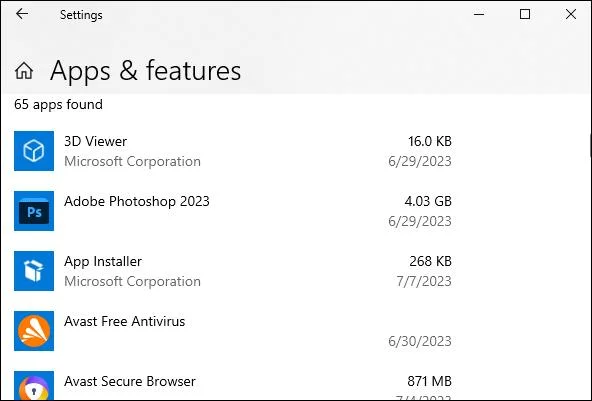The image size is (592, 401).
Task: Minimize the Settings window
Action: coord(479,14)
